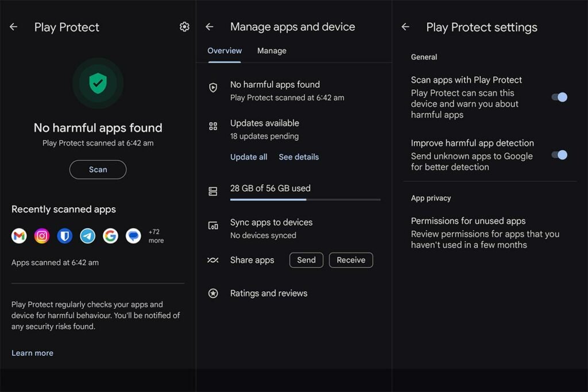
Task: Tap the green shield checkmark icon
Action: (x=98, y=83)
